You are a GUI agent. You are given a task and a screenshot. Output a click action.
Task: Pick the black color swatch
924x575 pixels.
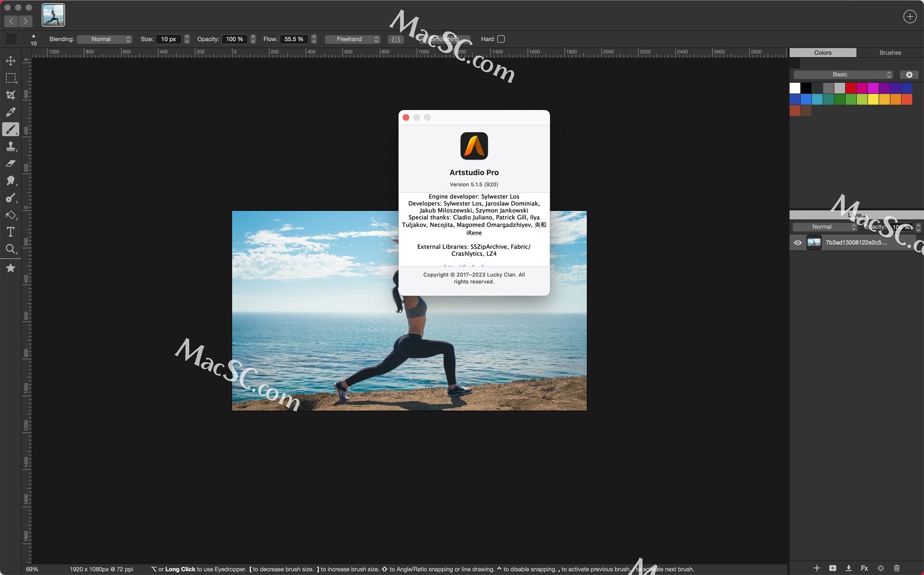[x=806, y=88]
